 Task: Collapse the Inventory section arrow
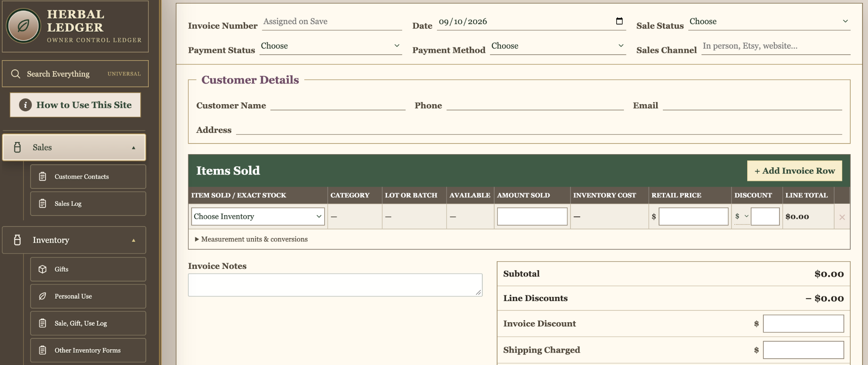(x=134, y=241)
